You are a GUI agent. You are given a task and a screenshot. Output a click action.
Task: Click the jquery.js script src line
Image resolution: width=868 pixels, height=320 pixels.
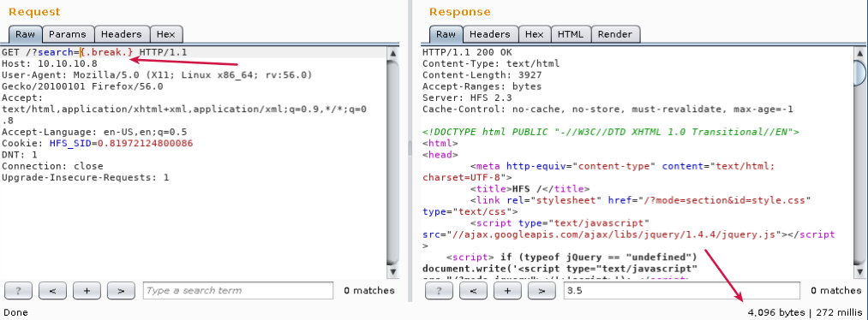click(628, 235)
